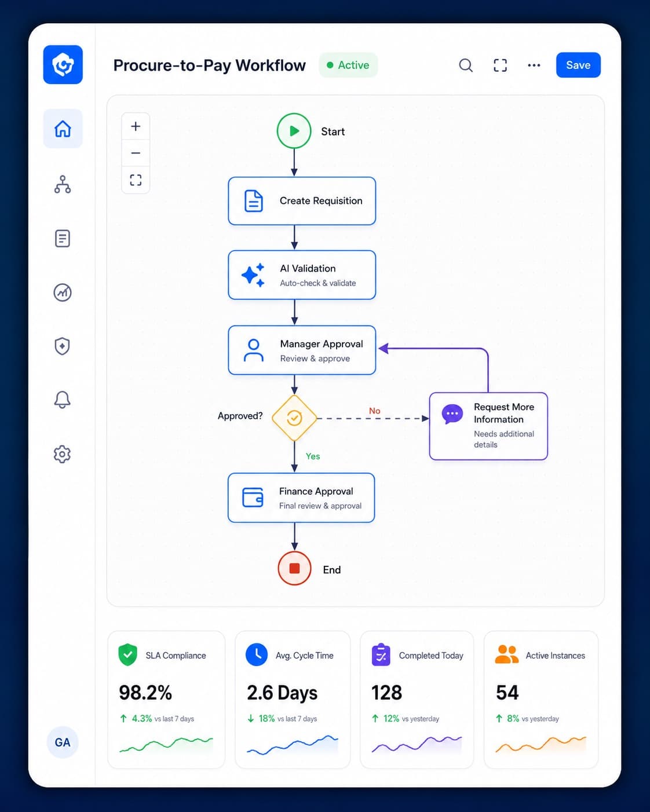Image resolution: width=650 pixels, height=812 pixels.
Task: Select the Manager Approval step
Action: 302,350
